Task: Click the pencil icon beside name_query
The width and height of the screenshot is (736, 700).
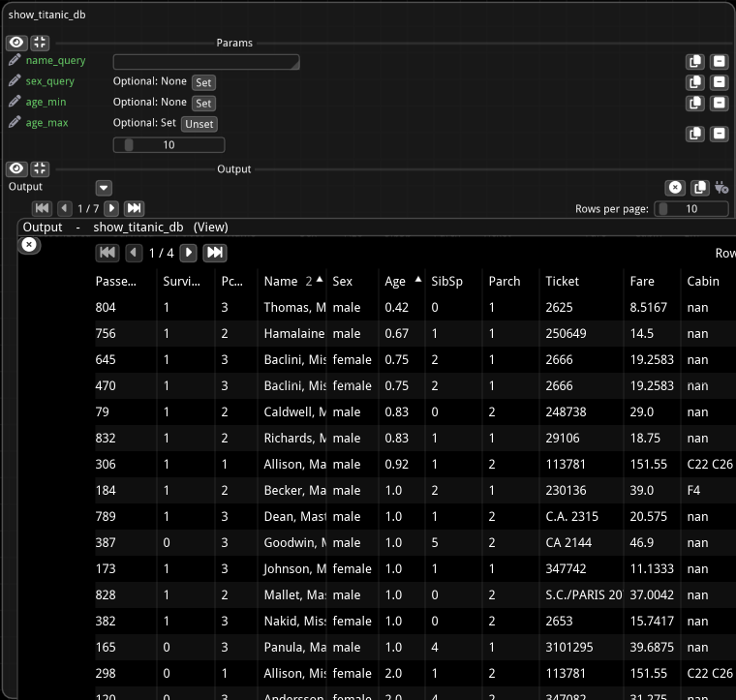Action: coord(15,61)
